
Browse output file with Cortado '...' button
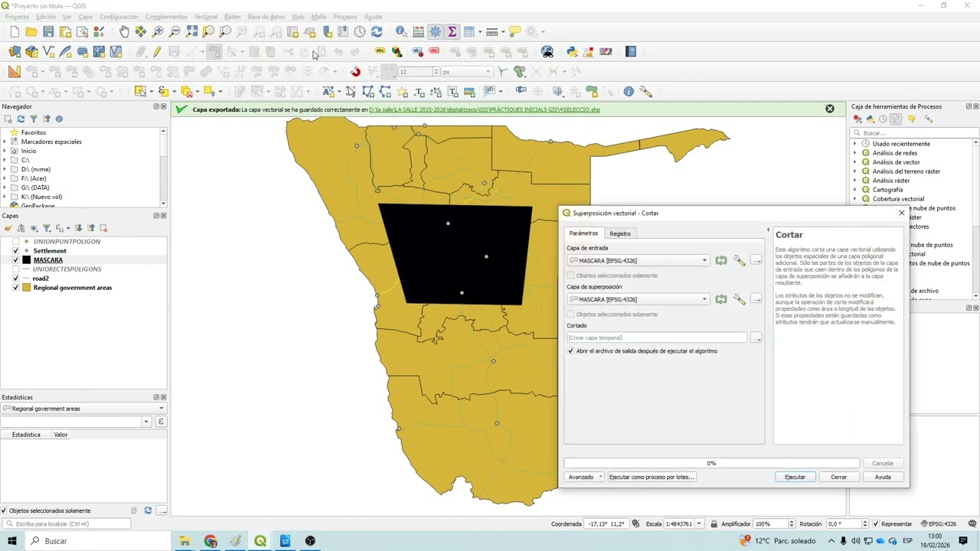(x=756, y=337)
